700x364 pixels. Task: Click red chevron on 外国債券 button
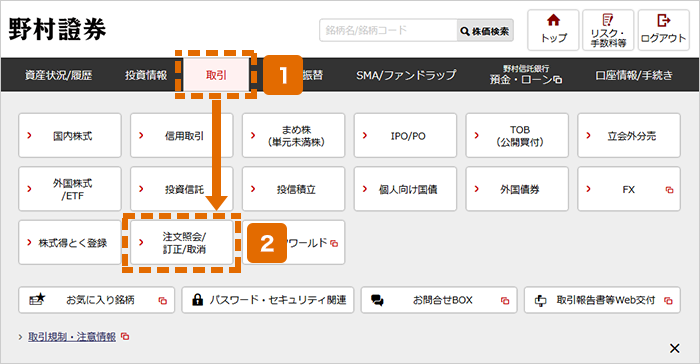[477, 189]
